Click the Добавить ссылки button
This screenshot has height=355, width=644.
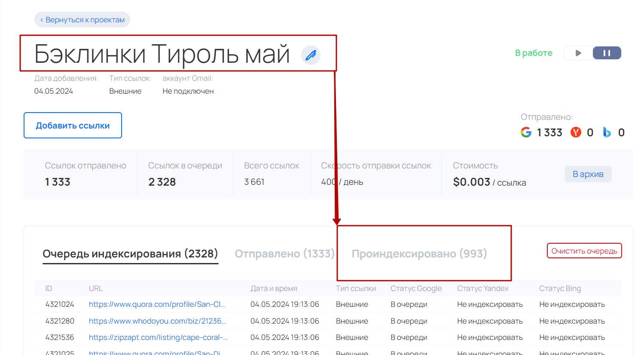point(73,125)
